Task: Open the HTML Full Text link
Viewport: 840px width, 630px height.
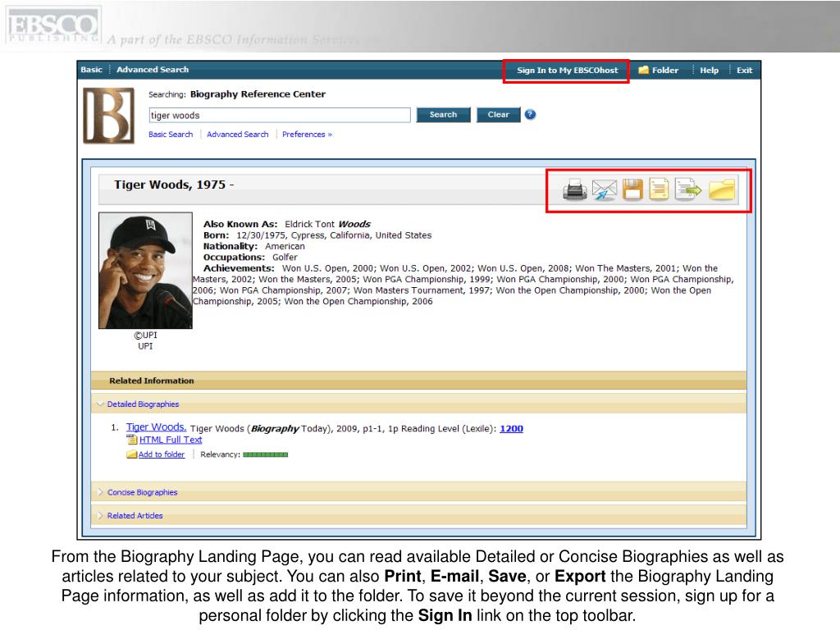Action: coord(171,440)
